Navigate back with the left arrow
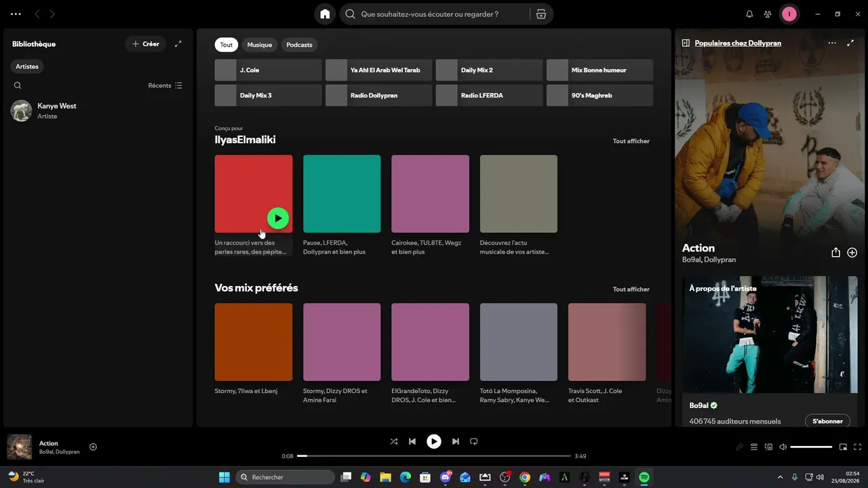Image resolution: width=868 pixels, height=488 pixels. pos(37,14)
